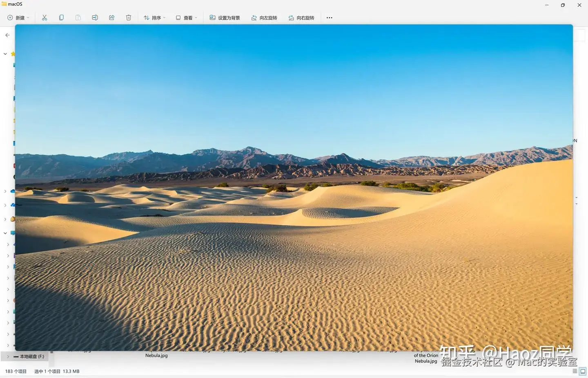
Task: Click the Paste icon
Action: (78, 18)
